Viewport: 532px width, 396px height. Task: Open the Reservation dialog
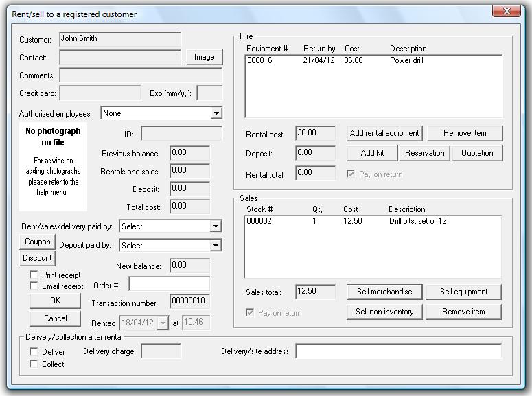point(424,153)
